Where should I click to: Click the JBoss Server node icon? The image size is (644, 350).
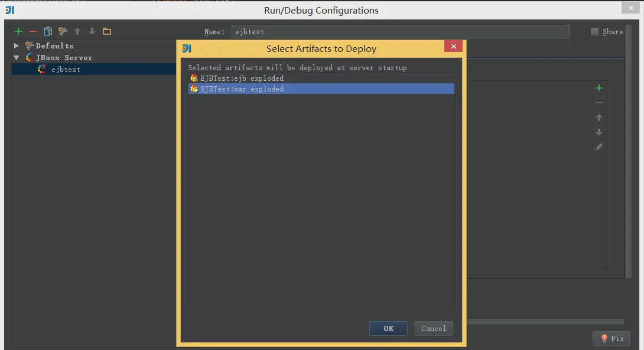click(x=30, y=57)
